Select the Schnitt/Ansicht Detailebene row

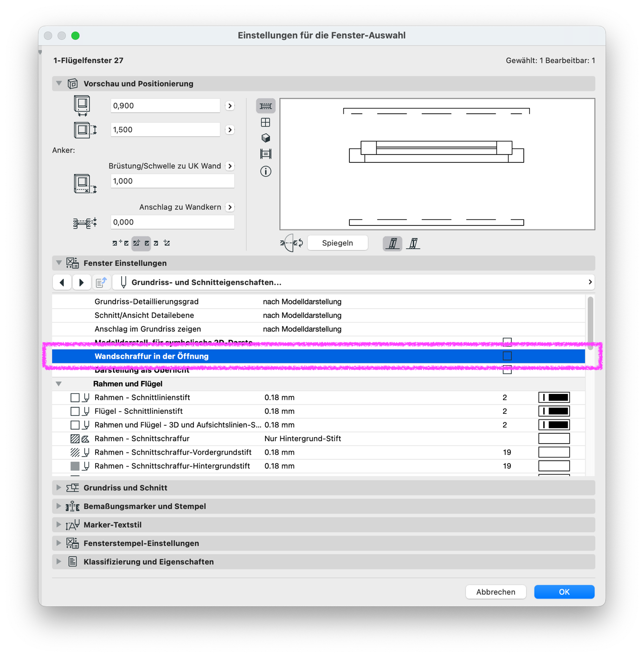click(x=318, y=316)
